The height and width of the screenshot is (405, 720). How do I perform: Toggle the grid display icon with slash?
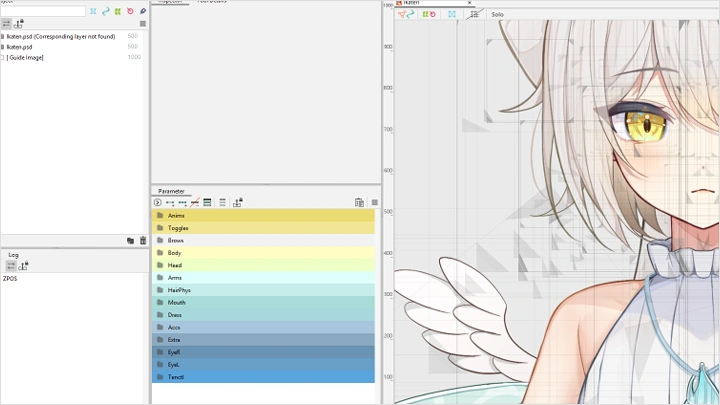(474, 14)
